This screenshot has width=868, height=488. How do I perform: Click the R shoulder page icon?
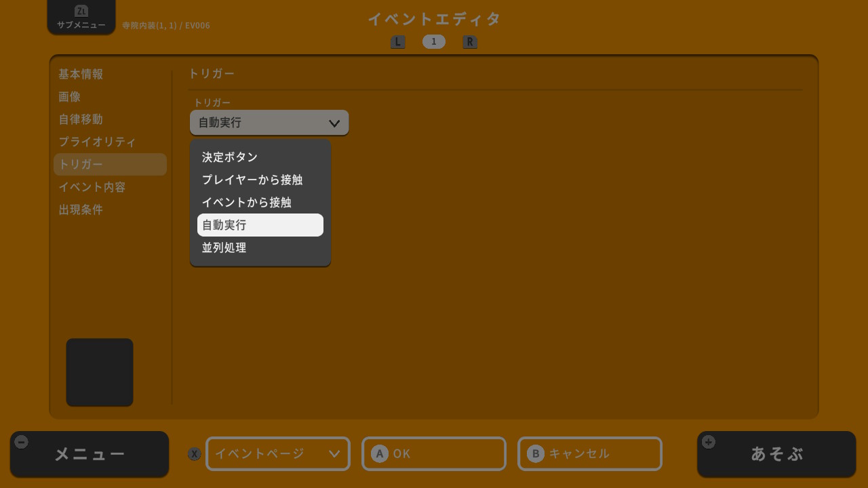470,42
